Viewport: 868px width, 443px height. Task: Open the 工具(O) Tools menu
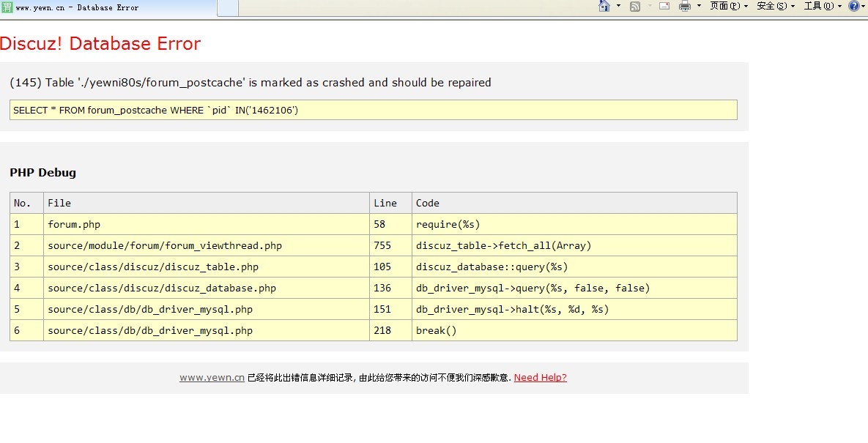[823, 7]
